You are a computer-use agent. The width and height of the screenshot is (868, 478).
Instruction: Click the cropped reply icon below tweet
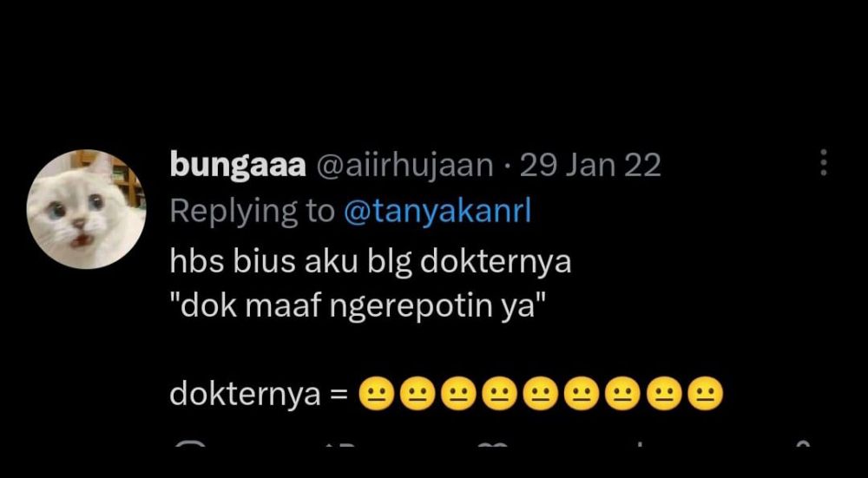[x=191, y=444]
